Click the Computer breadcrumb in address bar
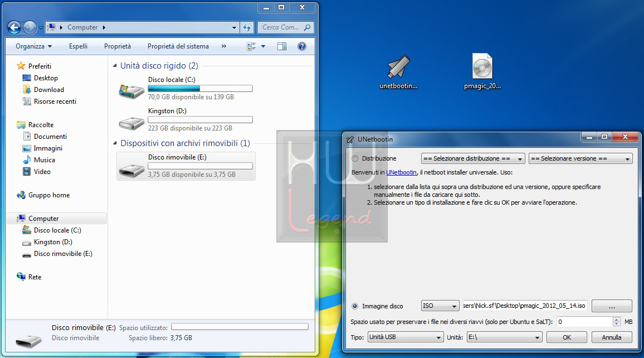The height and width of the screenshot is (358, 644). (82, 27)
